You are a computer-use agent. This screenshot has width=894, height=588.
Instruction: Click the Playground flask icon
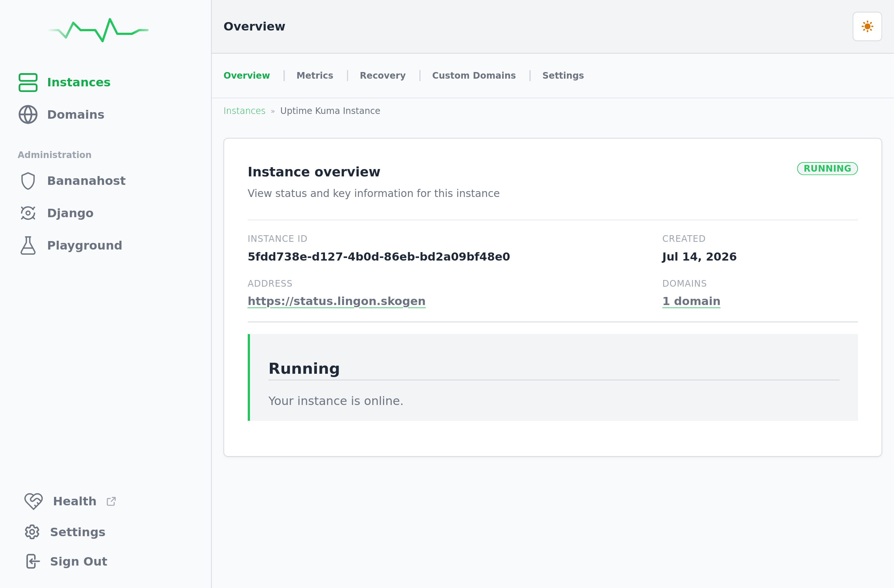tap(28, 245)
